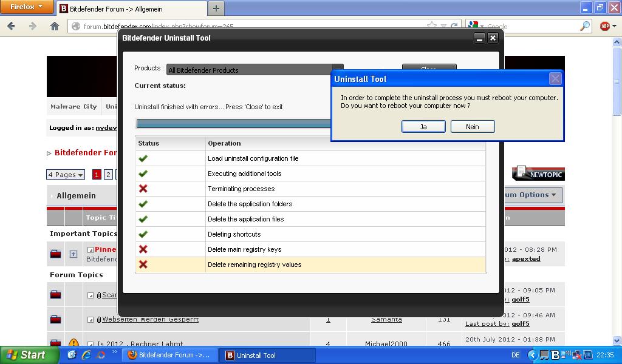622x364 pixels.
Task: Open Samanta's profile link
Action: tap(386, 319)
